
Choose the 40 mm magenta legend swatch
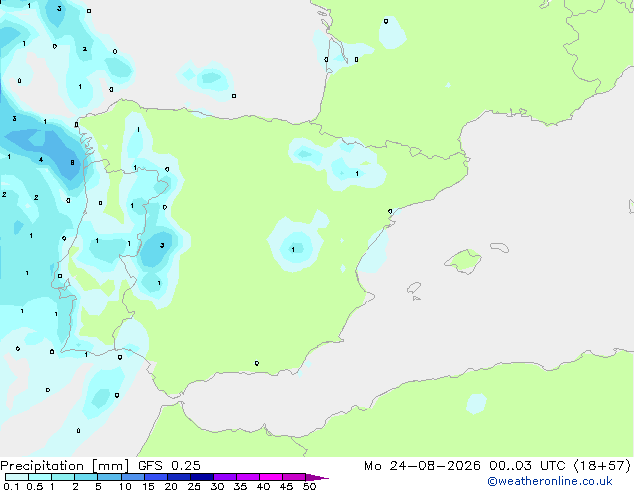[271, 477]
